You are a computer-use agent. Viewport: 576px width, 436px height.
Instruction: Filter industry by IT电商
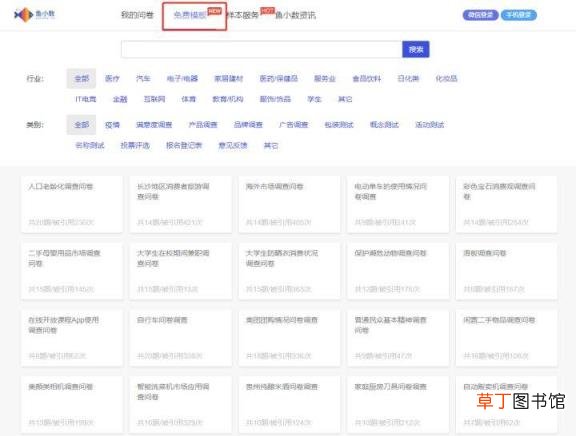coord(86,99)
